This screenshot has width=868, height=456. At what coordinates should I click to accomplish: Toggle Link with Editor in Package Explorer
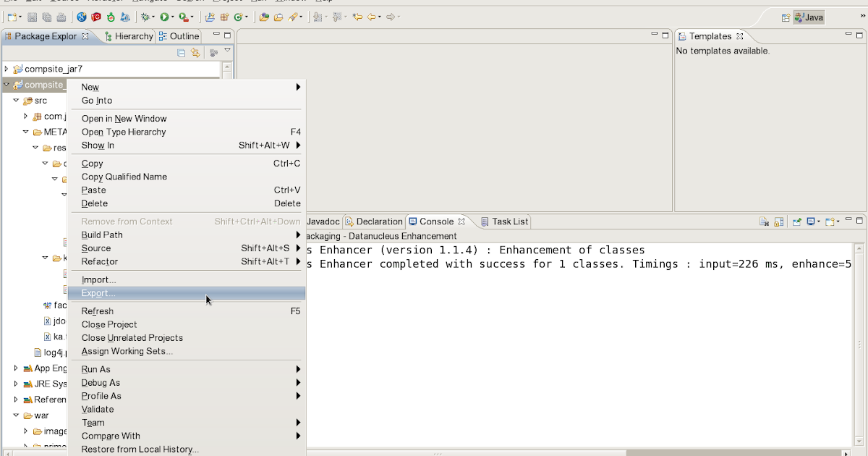click(x=195, y=53)
